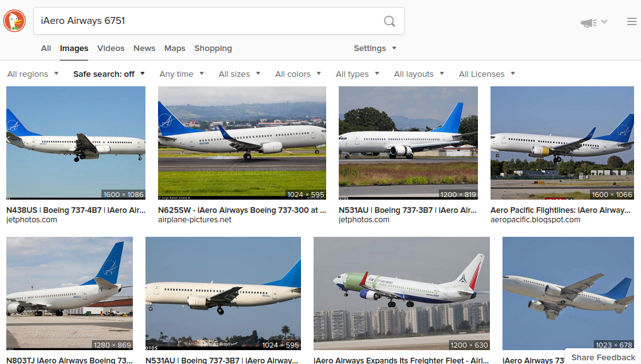Click the N625SW - iAero Airways Boeing 737-300 title
The width and height of the screenshot is (641, 364).
tap(242, 210)
